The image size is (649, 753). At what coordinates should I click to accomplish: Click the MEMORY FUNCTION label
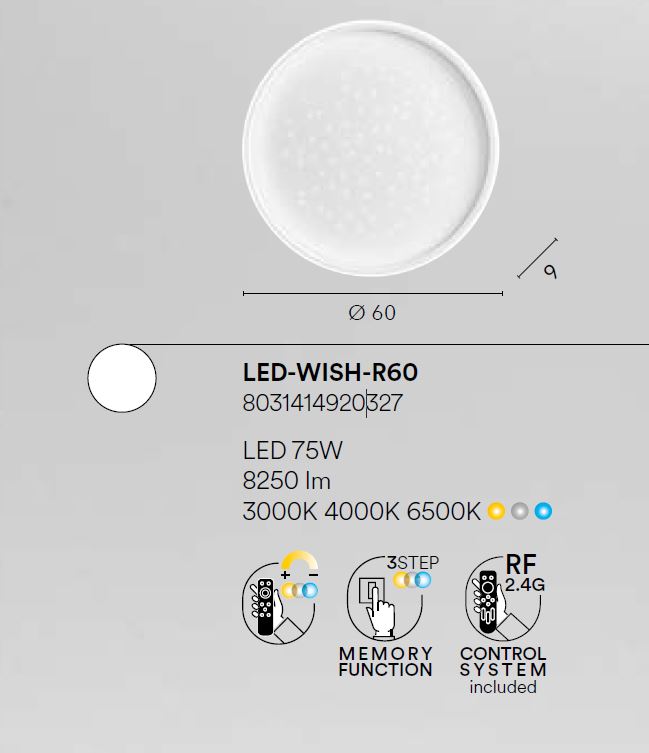(x=385, y=662)
